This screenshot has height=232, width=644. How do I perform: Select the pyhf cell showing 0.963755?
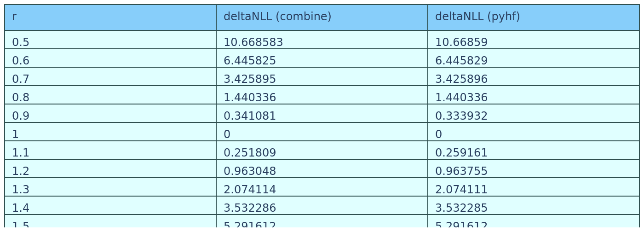[534, 171]
